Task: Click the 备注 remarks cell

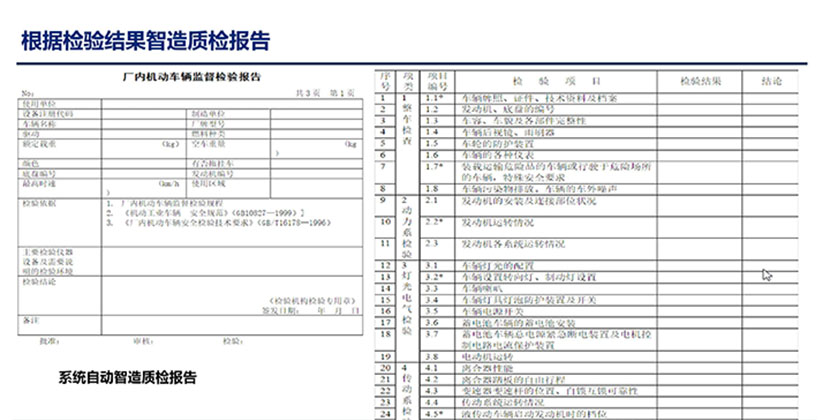Action: point(30,319)
